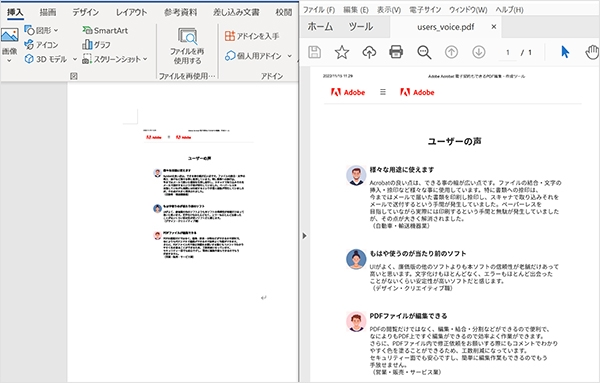The image size is (600, 383).
Task: Click もはや使うのが当たり前のソフト heading in PDF
Action: 418,253
